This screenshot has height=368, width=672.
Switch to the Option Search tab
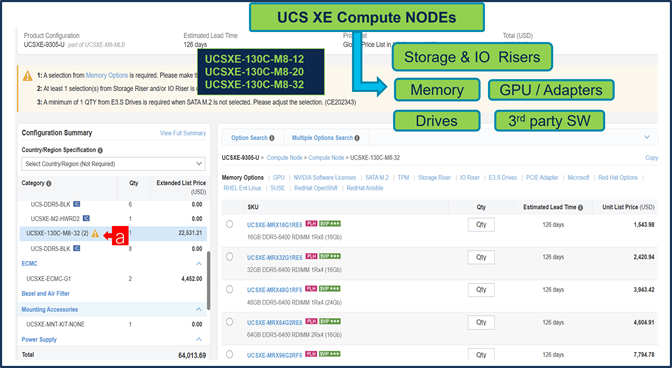tap(253, 138)
